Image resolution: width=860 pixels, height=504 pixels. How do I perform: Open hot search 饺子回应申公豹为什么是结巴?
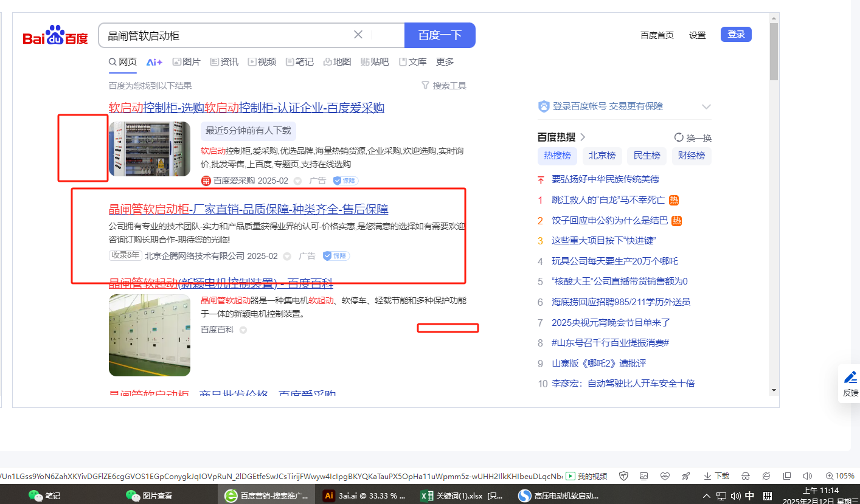[609, 221]
